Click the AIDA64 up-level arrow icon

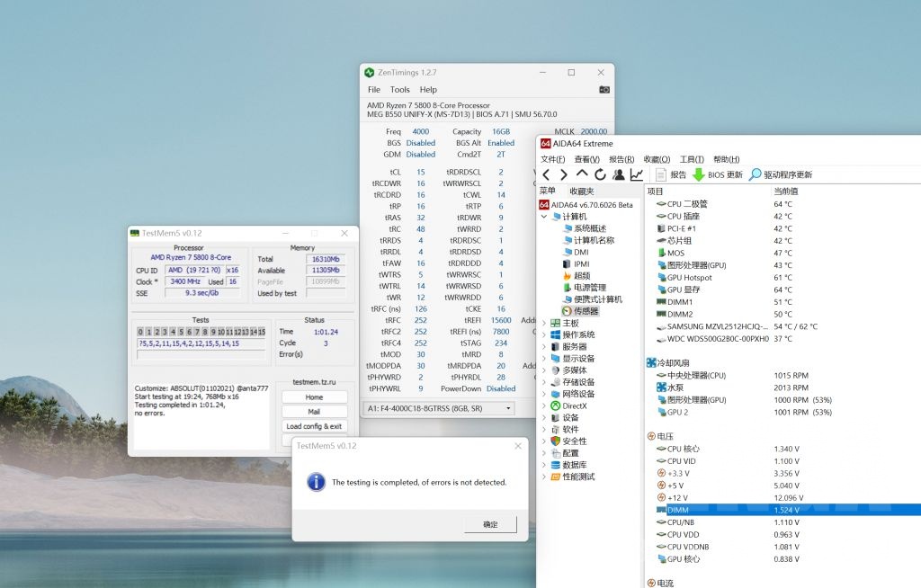point(582,174)
